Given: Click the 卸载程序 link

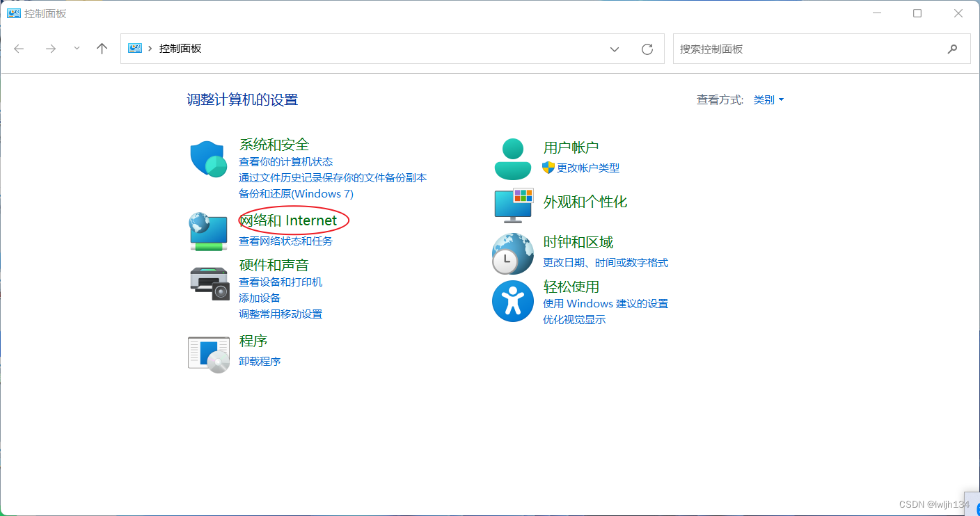Looking at the screenshot, I should click(x=260, y=362).
